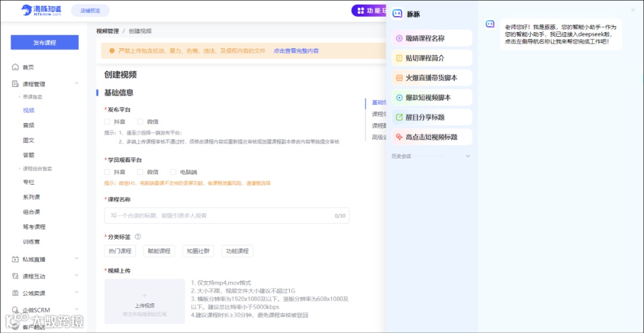Collapse the 课程管理 menu chevron
Viewport: 644px width, 333px height.
tap(76, 83)
